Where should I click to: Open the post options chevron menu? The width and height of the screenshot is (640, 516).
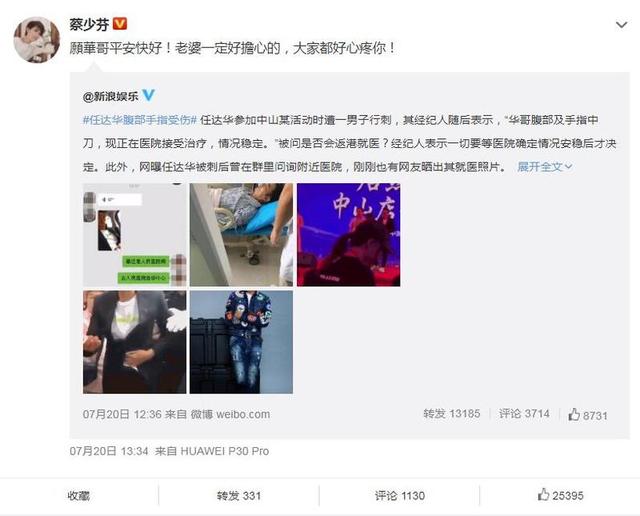click(x=621, y=25)
